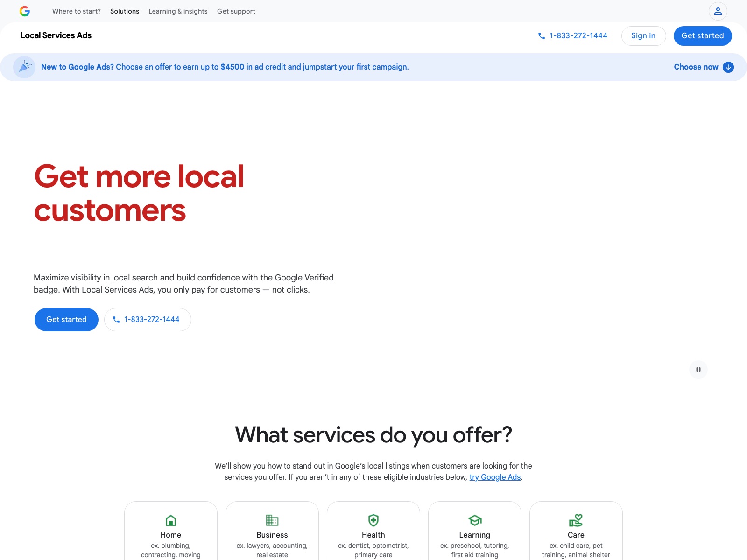Open the Where to start? menu

pyautogui.click(x=77, y=11)
